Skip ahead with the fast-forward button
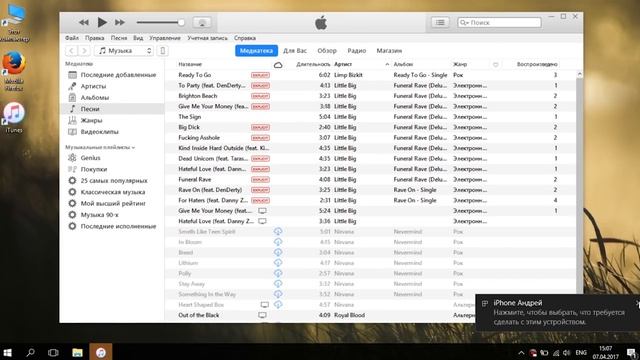 pyautogui.click(x=120, y=22)
